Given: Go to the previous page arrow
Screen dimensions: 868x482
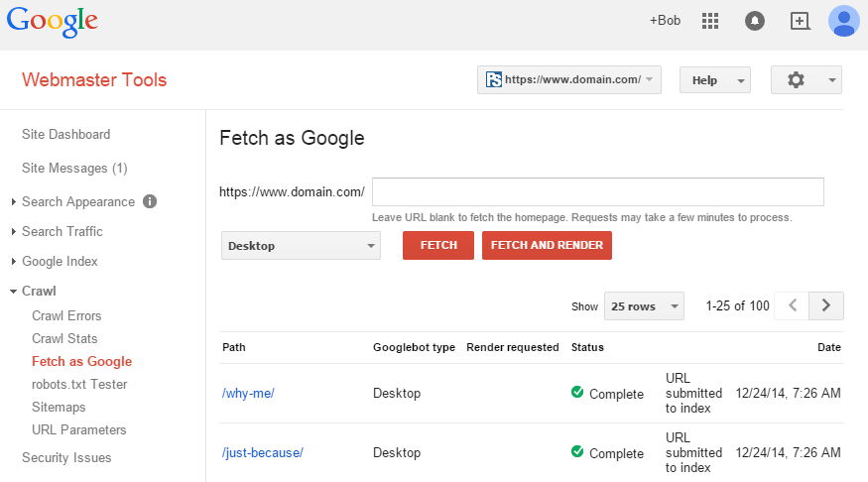Looking at the screenshot, I should [793, 305].
